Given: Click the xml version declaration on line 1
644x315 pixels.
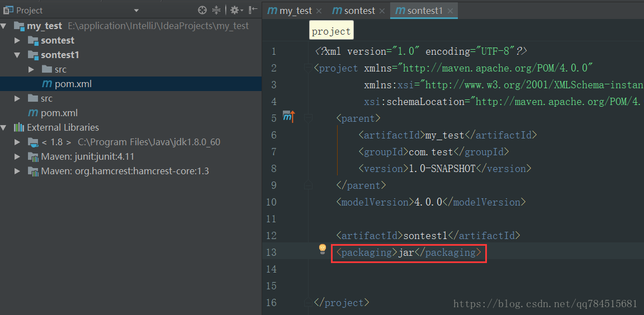Looking at the screenshot, I should point(421,52).
